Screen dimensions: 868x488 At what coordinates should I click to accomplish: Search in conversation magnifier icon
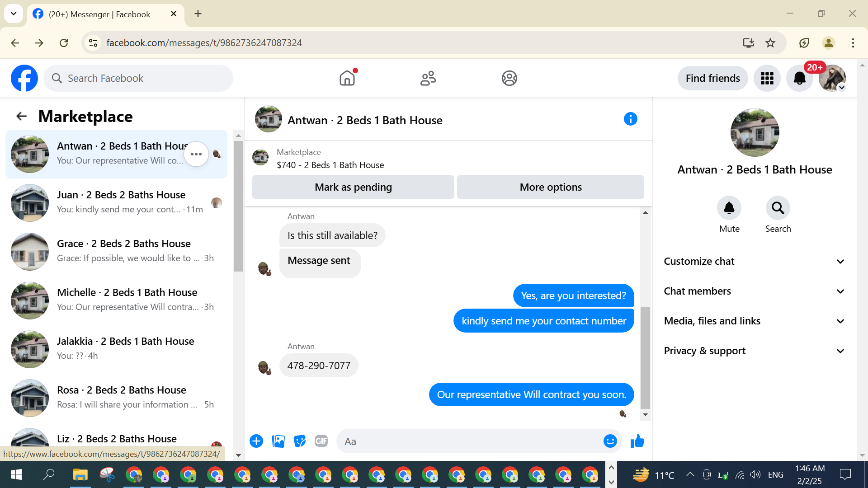pyautogui.click(x=778, y=208)
